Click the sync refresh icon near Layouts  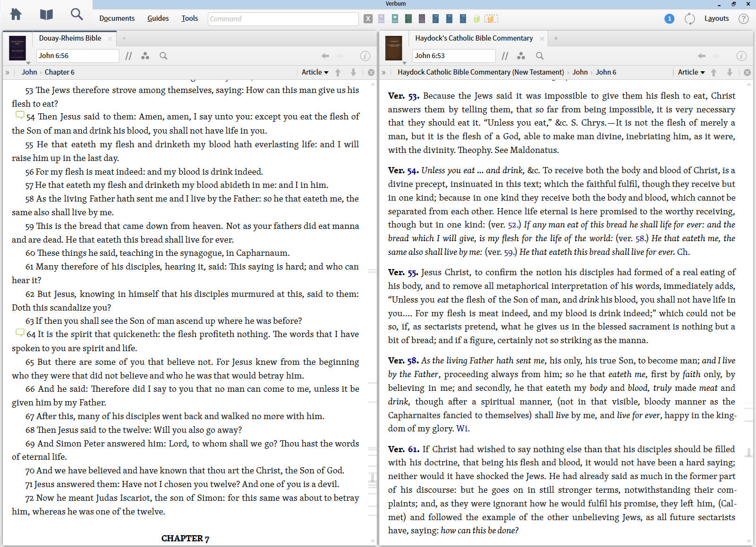click(x=689, y=19)
